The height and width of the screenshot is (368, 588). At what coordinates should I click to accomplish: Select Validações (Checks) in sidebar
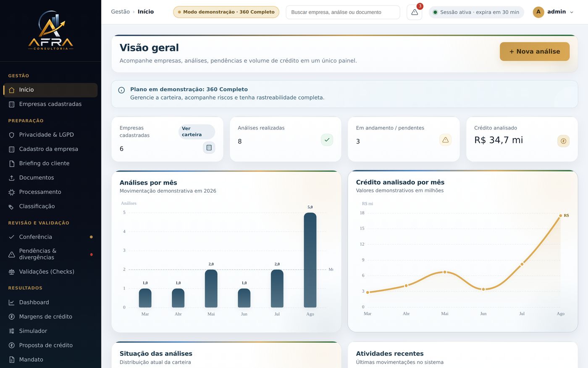pyautogui.click(x=50, y=272)
